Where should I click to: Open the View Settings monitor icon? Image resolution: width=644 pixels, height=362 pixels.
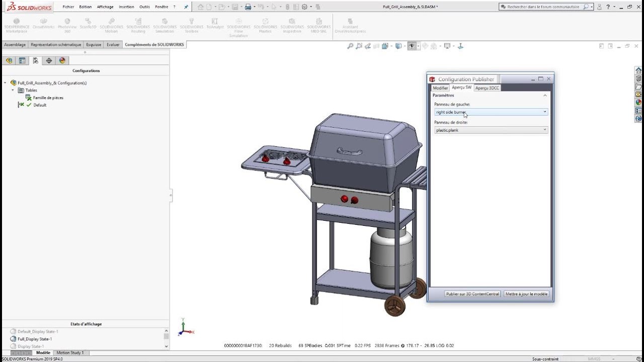pos(446,46)
